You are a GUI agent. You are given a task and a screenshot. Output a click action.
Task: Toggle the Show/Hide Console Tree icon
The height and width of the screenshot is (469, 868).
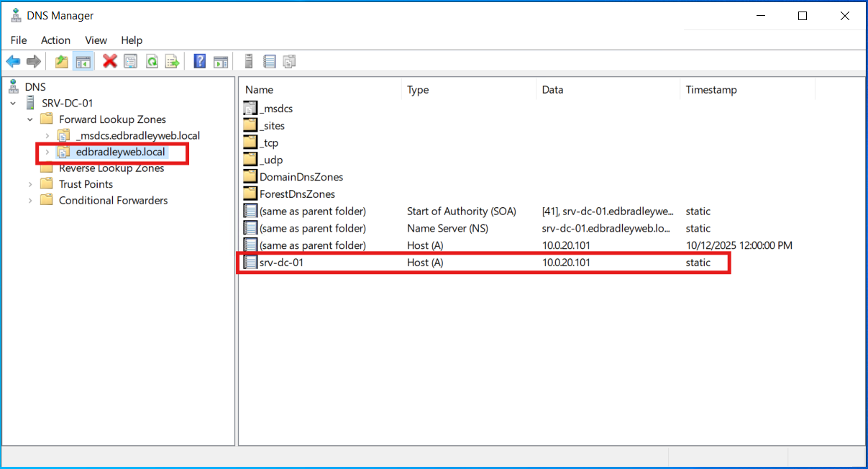coord(82,61)
